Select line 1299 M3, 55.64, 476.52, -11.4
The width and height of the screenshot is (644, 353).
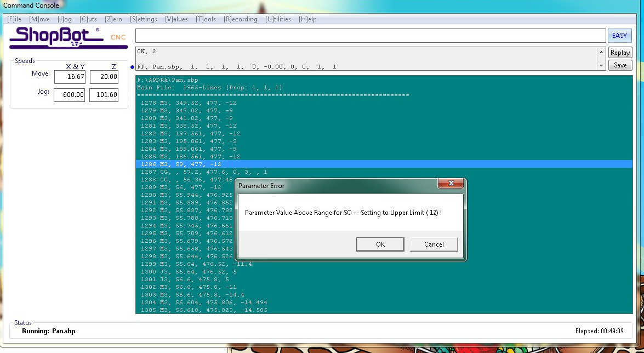tap(196, 264)
